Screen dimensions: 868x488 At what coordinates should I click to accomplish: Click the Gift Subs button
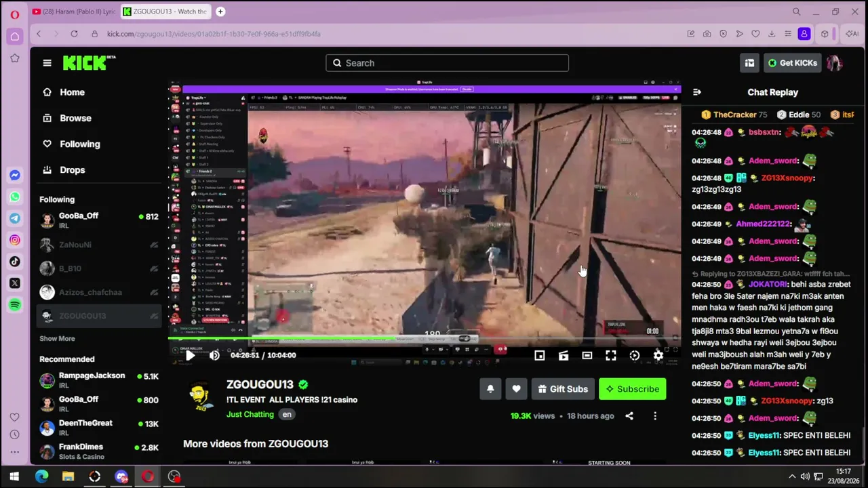tap(563, 389)
